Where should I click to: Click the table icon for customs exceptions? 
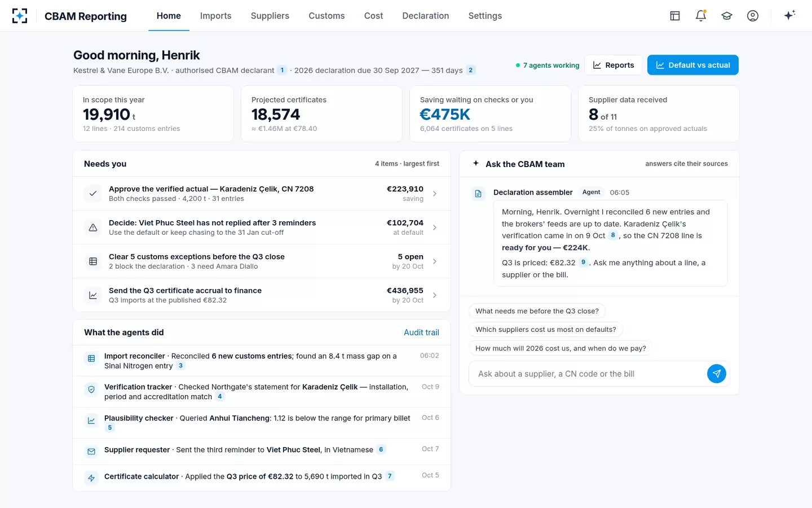(93, 261)
